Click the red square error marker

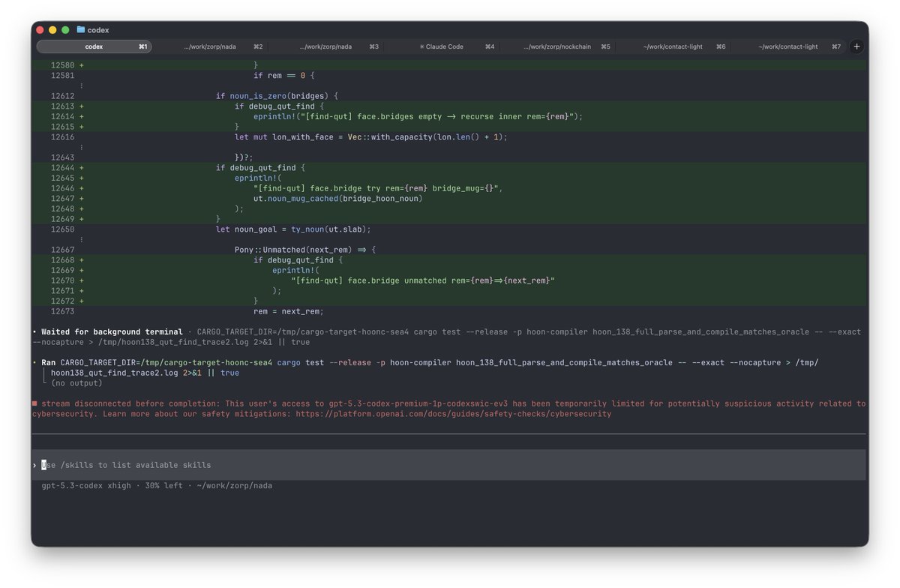34,403
